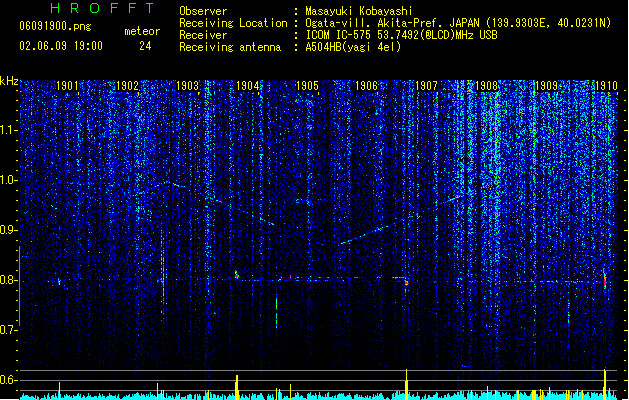Click the 1909 time marker

click(x=546, y=86)
